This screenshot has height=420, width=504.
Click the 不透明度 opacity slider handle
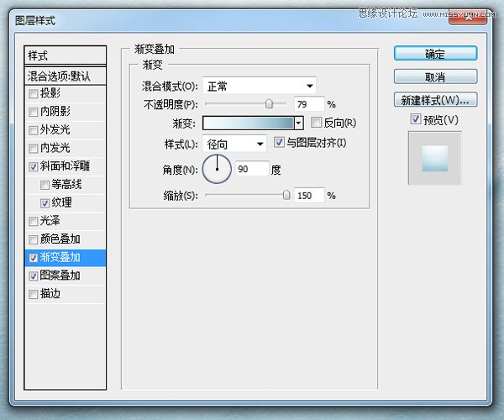[269, 103]
